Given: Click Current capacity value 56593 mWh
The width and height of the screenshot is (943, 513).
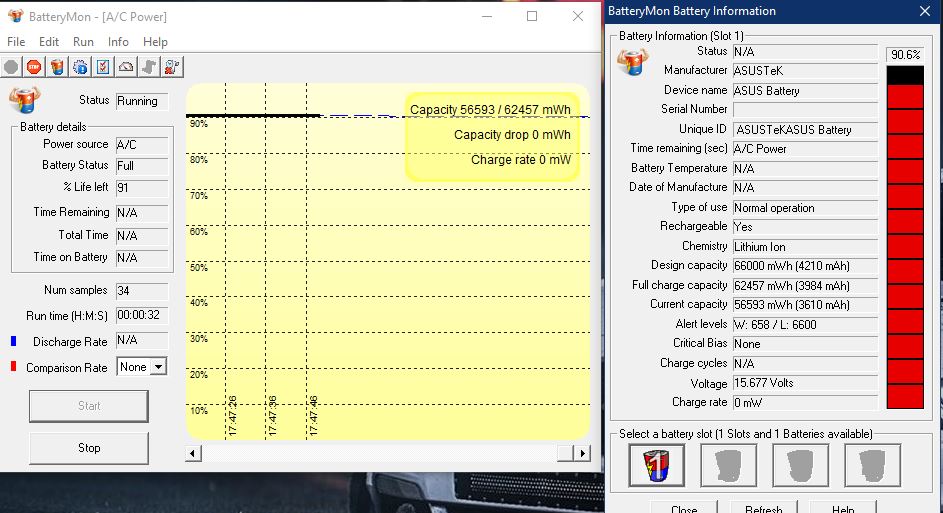Looking at the screenshot, I should (x=805, y=305).
